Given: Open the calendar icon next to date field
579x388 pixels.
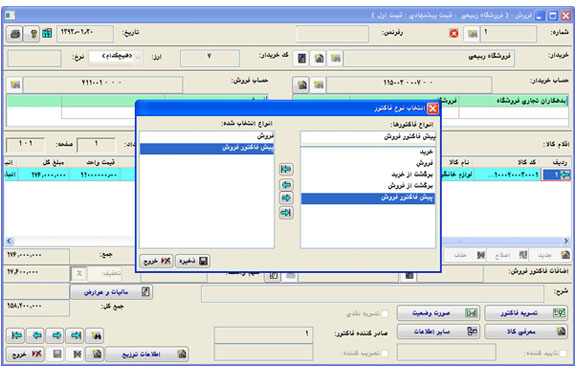Looking at the screenshot, I should point(47,34).
